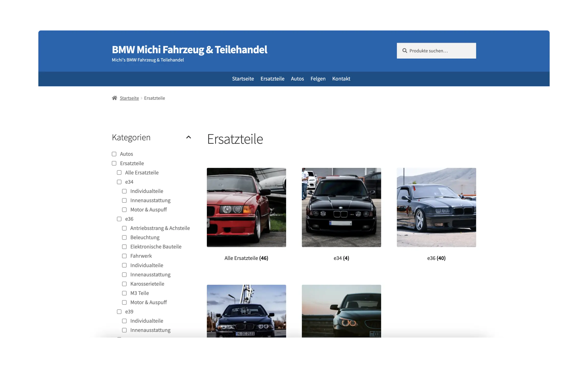588x368 pixels.
Task: Open the BMW Michi site title link
Action: (x=189, y=50)
